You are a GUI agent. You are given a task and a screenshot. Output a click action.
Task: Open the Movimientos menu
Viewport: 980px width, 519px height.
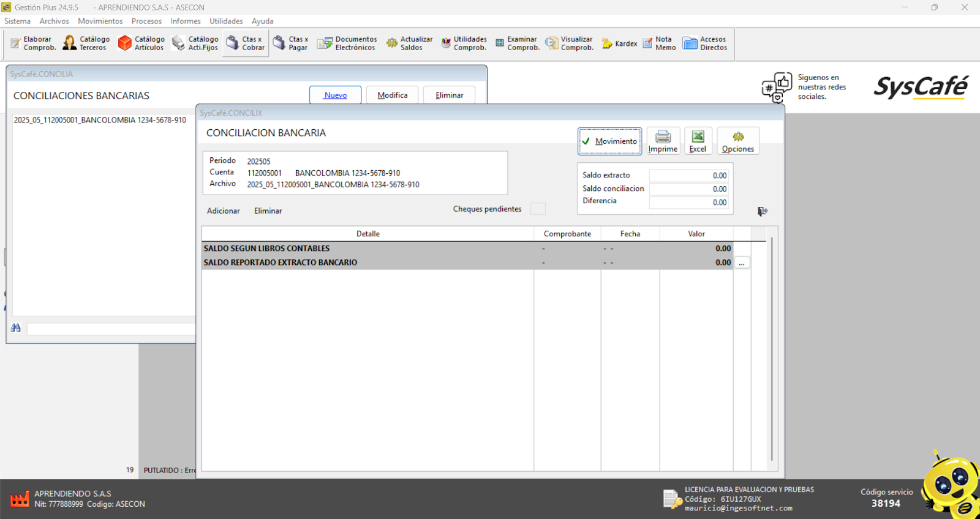(100, 21)
